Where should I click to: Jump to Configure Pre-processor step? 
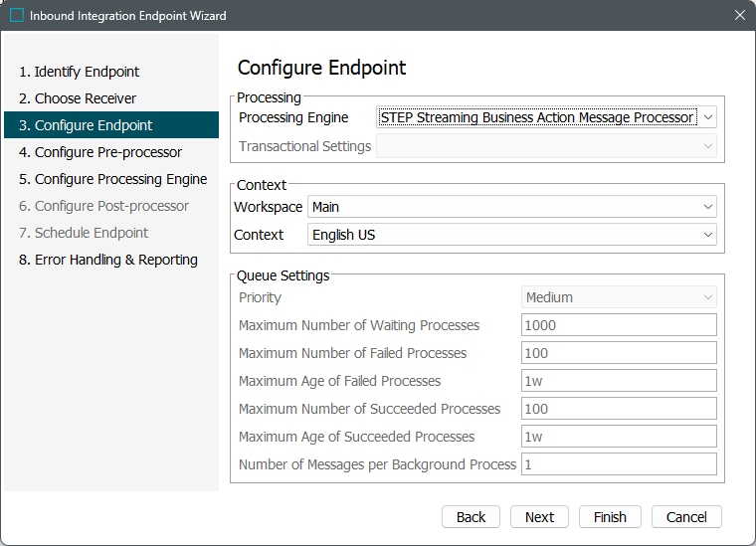point(100,152)
